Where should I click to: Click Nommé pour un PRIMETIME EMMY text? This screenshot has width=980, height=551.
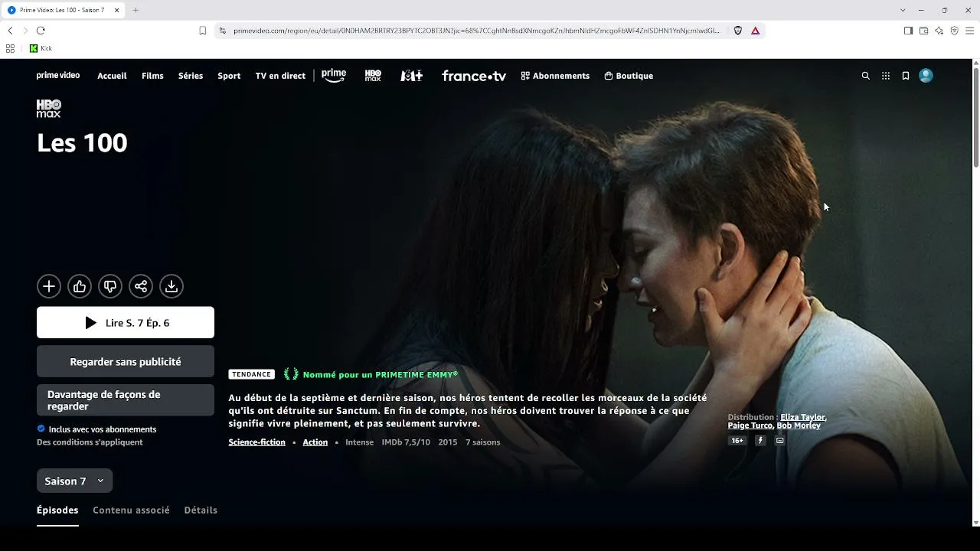[380, 375]
